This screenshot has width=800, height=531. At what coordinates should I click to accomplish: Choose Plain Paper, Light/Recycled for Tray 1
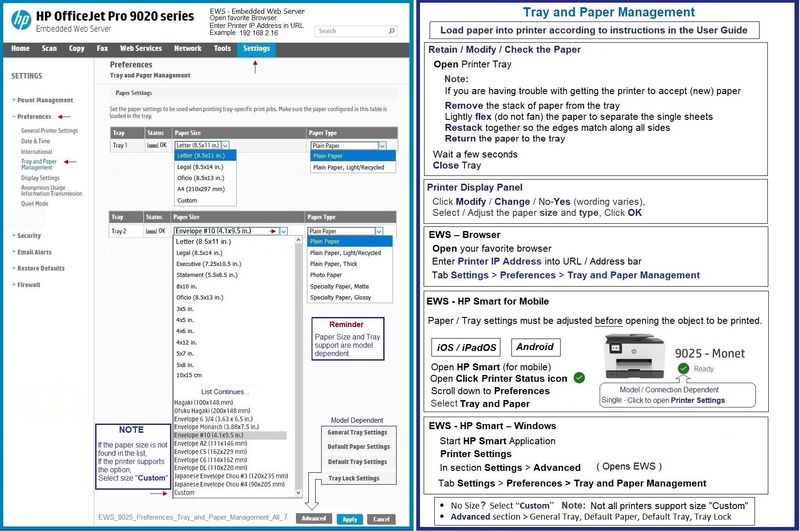pos(348,167)
